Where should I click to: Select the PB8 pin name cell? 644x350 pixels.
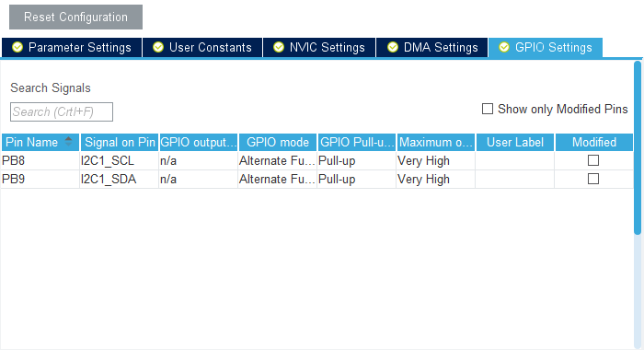pos(40,161)
